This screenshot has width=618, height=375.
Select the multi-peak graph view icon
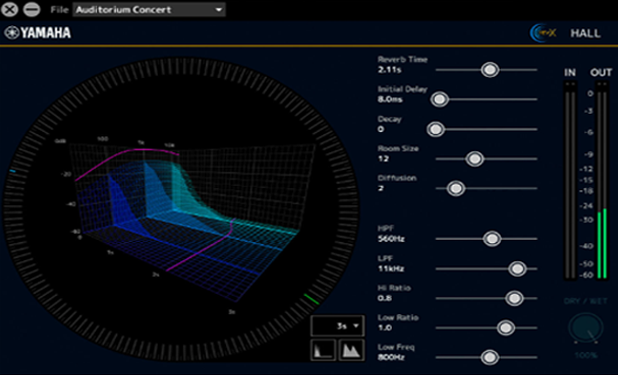(352, 350)
